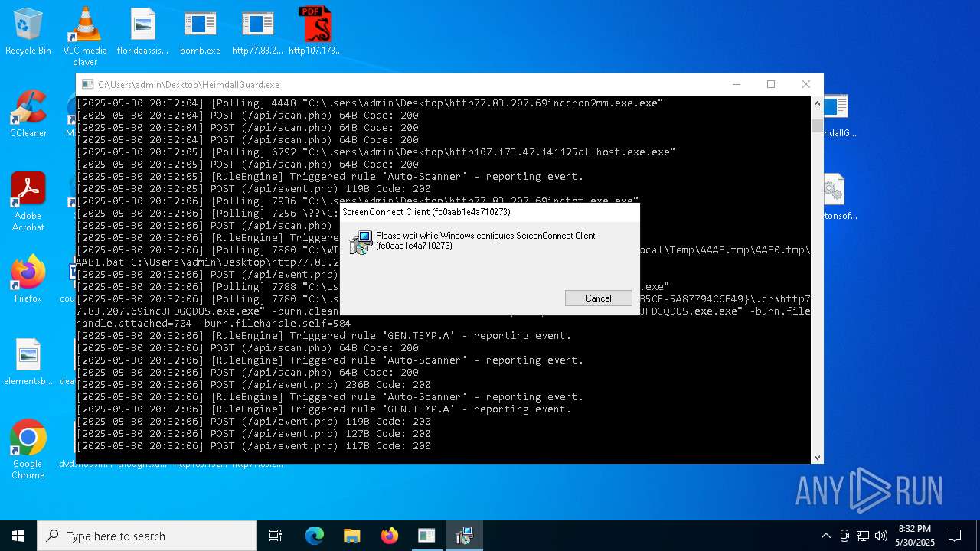This screenshot has width=980, height=551.
Task: Open clock showing 8:32 PM
Action: (x=915, y=536)
